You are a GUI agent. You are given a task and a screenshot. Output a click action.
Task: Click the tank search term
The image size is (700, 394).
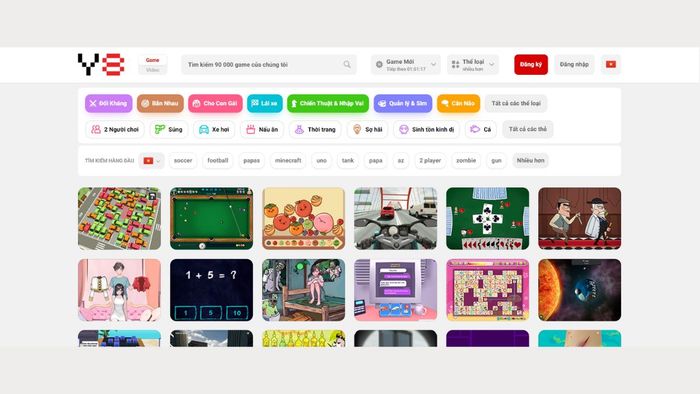pyautogui.click(x=348, y=161)
